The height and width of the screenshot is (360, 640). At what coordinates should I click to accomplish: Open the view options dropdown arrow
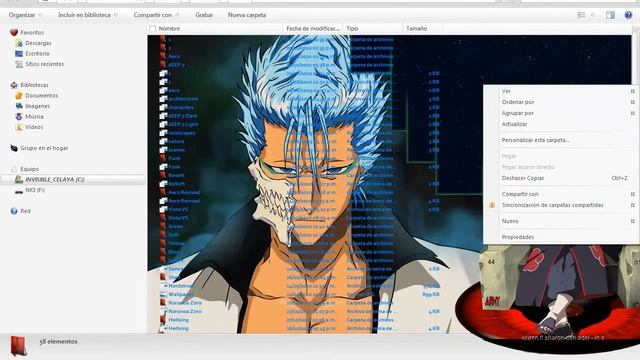(x=593, y=15)
